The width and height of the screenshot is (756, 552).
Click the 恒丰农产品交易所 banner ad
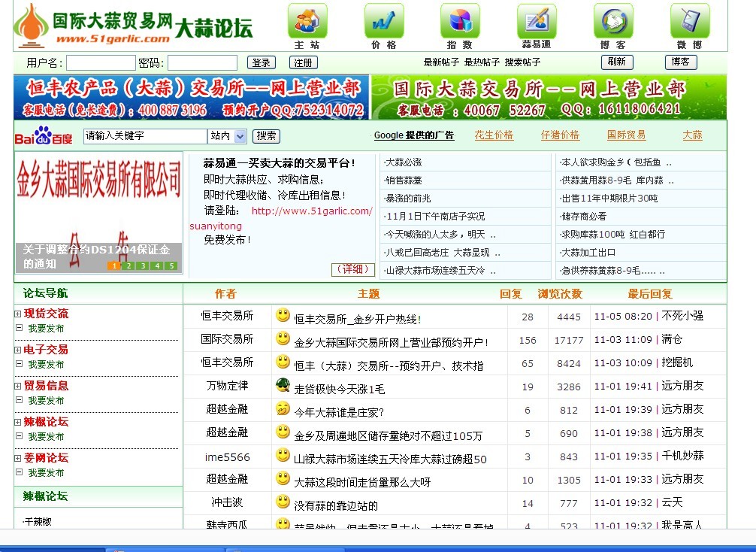pos(192,97)
